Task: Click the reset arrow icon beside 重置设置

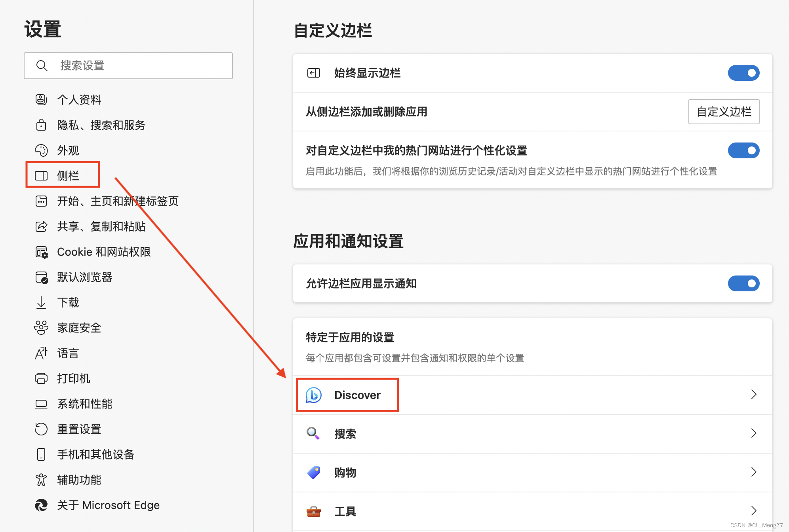Action: point(41,429)
